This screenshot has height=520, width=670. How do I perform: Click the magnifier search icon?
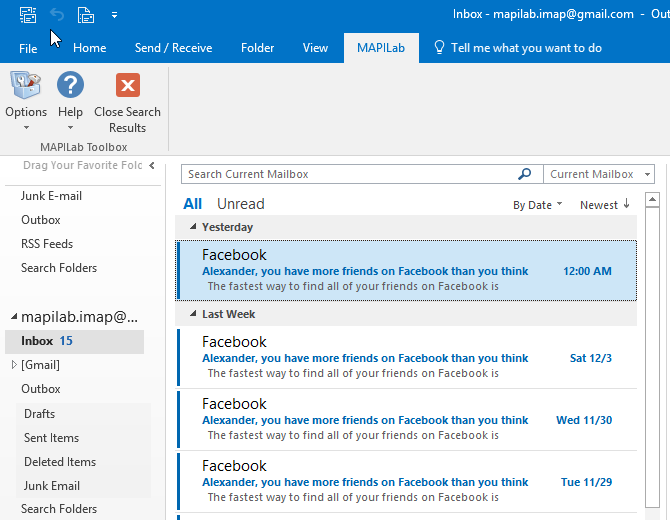(524, 173)
